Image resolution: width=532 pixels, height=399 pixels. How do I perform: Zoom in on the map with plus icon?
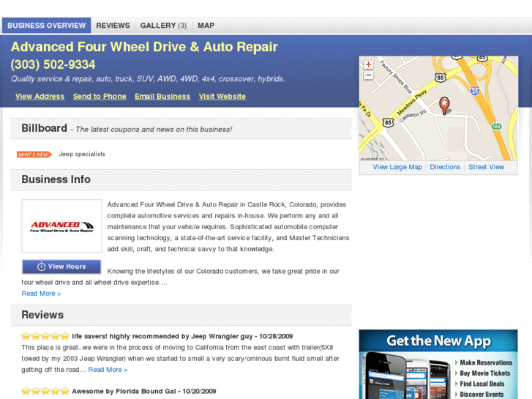[x=369, y=64]
